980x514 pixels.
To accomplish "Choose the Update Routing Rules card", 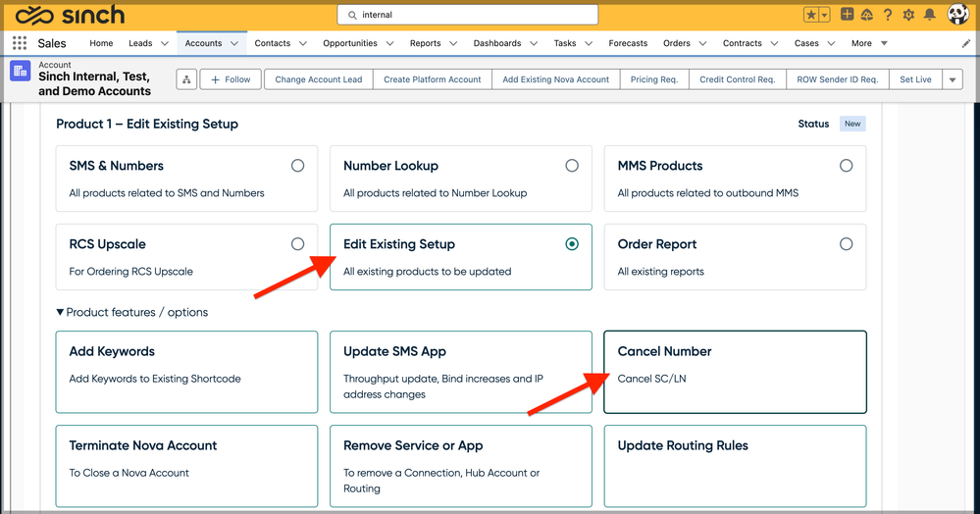I will (x=735, y=466).
